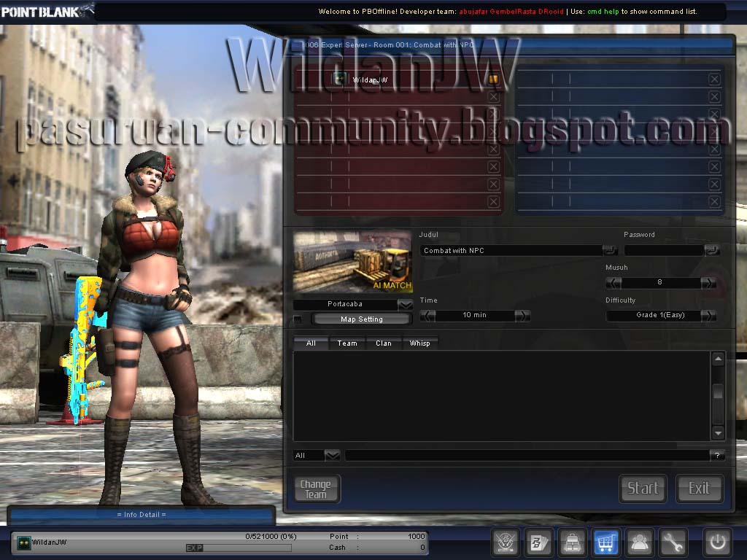Click the rank badge beside WildanJW in red team
The height and width of the screenshot is (560, 747).
click(x=340, y=79)
